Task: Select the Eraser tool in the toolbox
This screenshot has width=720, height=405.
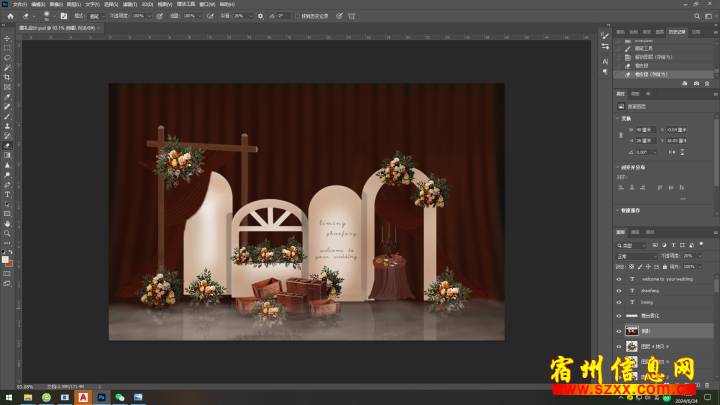Action: point(7,145)
